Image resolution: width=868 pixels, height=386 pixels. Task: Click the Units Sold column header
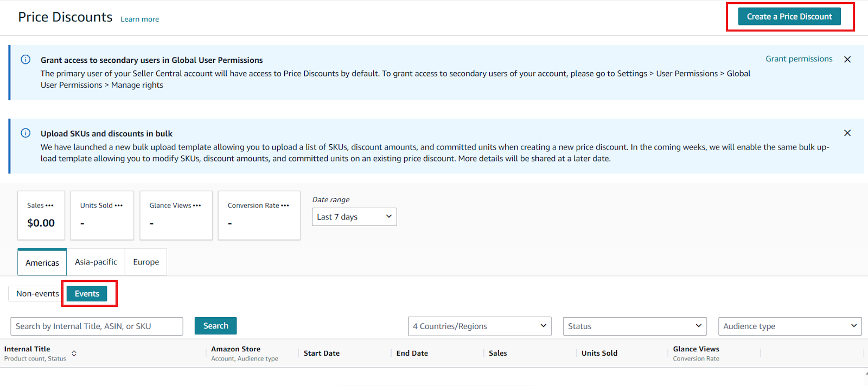[x=599, y=353]
